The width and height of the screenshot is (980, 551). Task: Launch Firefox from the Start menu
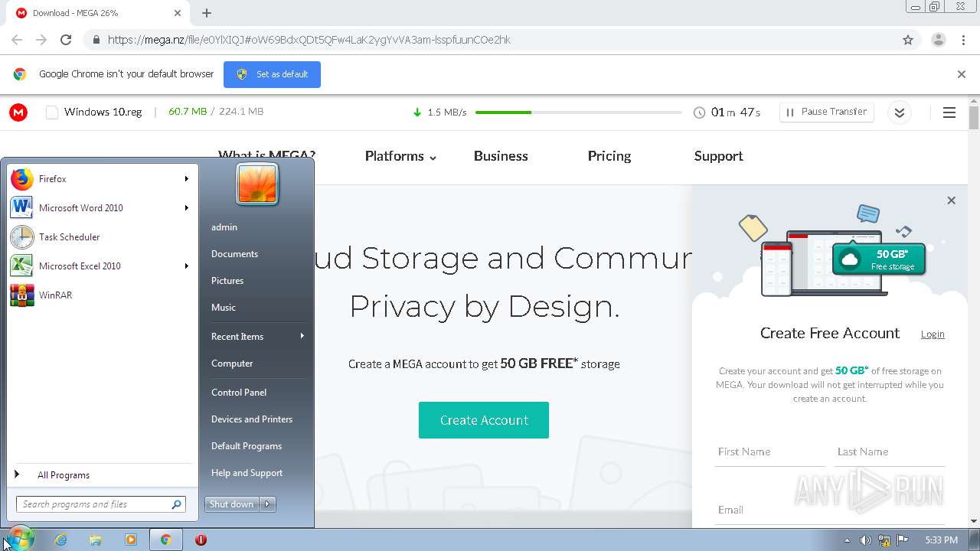click(x=100, y=179)
